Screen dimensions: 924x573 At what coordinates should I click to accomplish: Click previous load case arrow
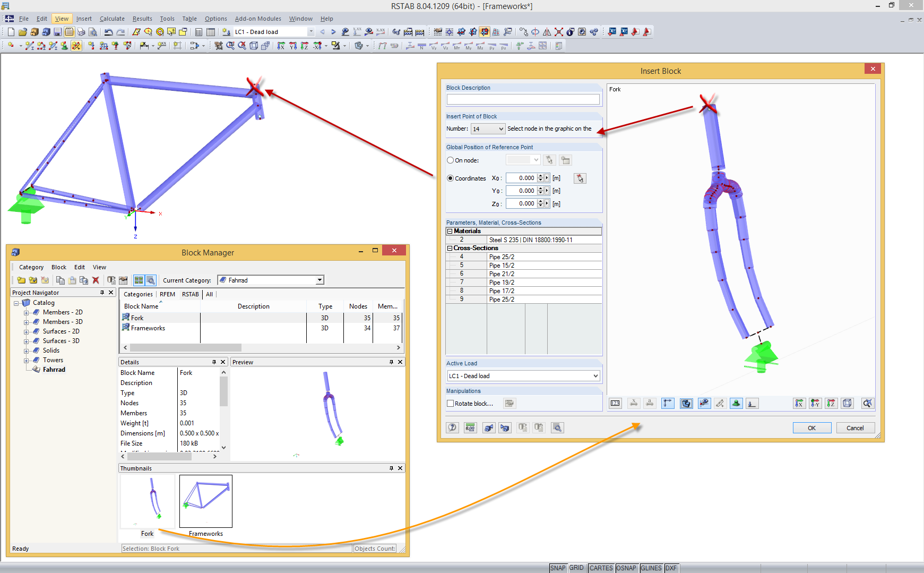coord(322,32)
